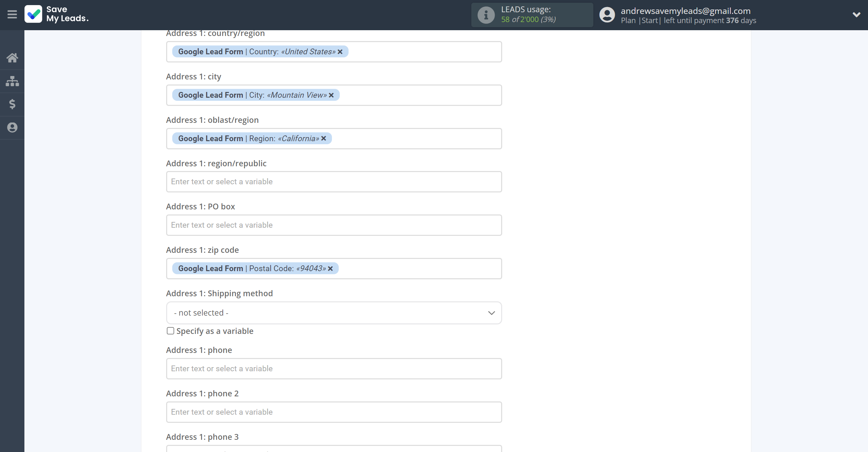
Task: Remove City Mountain View variable tag
Action: pos(331,95)
